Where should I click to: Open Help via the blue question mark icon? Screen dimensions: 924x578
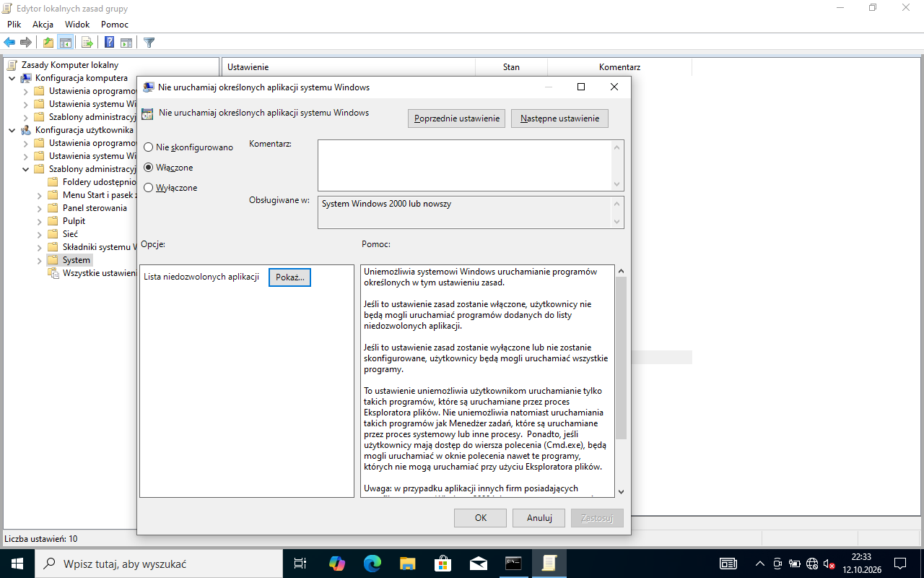(x=109, y=43)
